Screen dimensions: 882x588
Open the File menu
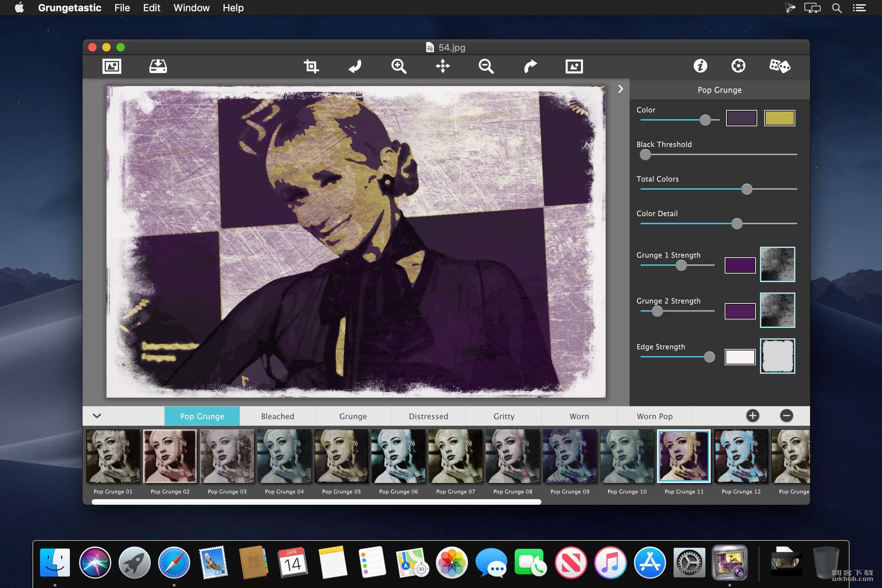point(122,7)
